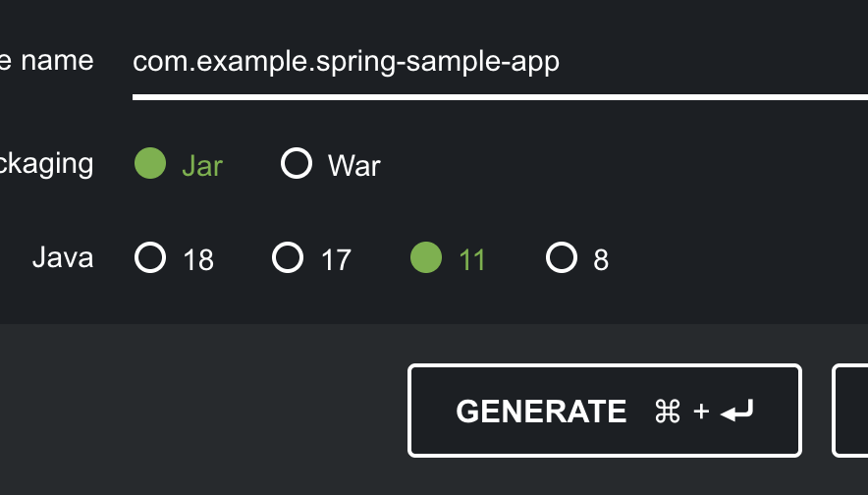868x495 pixels.
Task: Click the 8 version label
Action: (x=601, y=260)
